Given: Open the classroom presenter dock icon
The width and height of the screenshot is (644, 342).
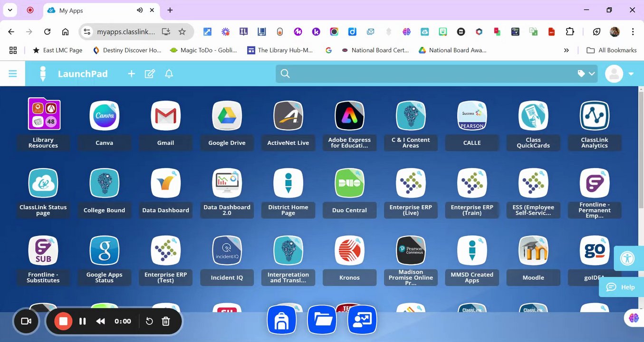Looking at the screenshot, I should click(362, 320).
